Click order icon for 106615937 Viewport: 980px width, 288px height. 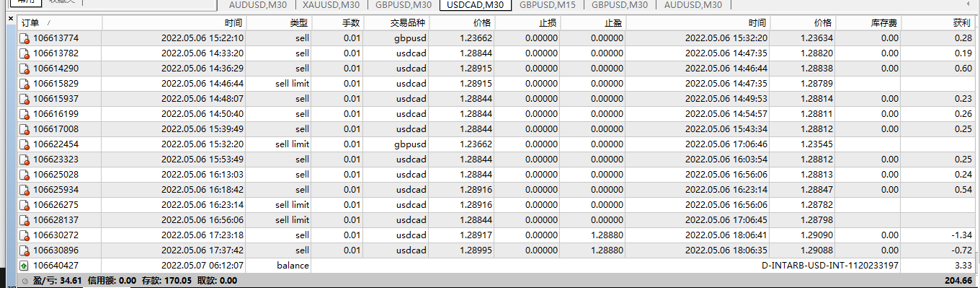click(24, 99)
